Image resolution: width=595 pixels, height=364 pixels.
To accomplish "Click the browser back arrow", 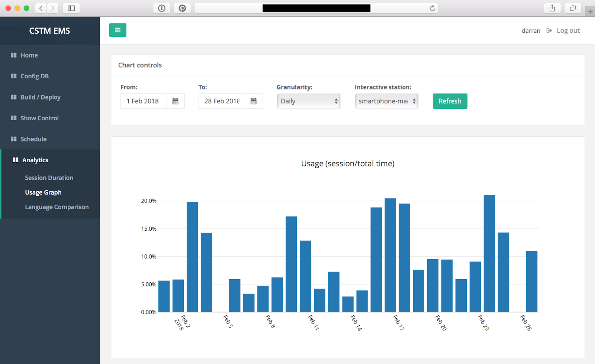I will tap(41, 8).
